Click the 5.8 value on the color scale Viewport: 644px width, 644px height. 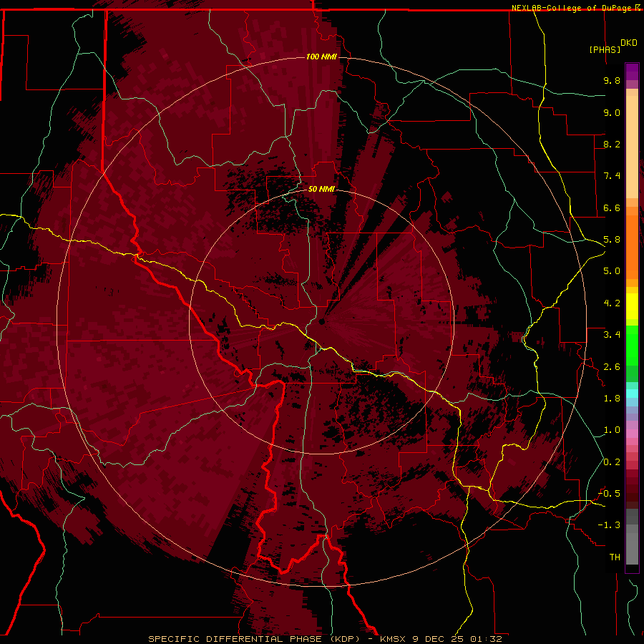point(612,240)
